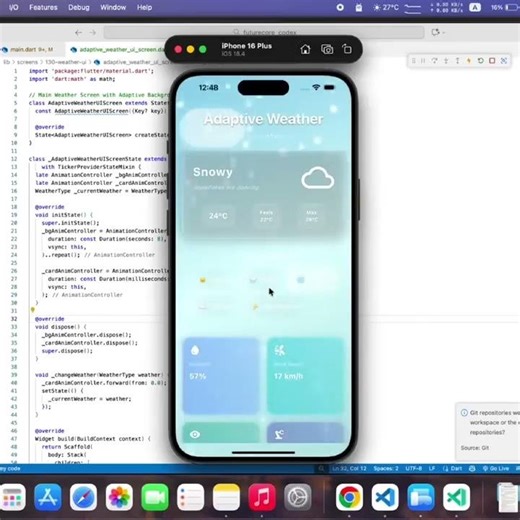
Task: Expand the 130-weather-ui breadcrumb segment
Action: [65, 62]
